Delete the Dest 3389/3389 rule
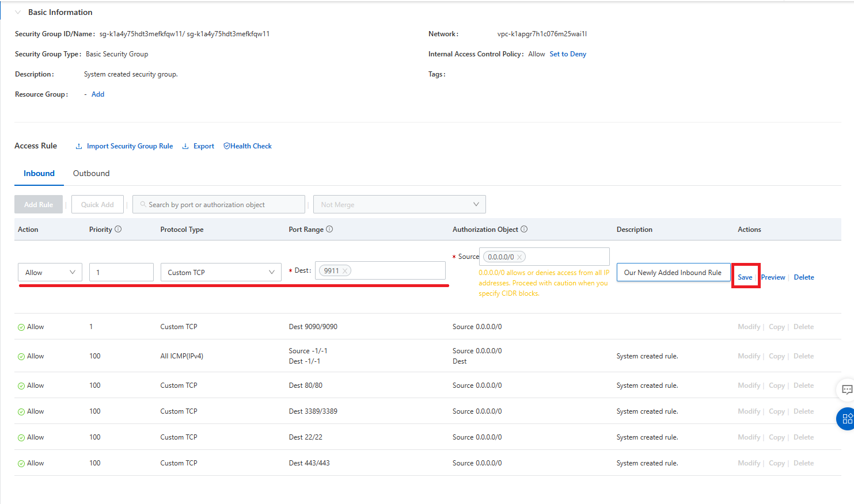Image resolution: width=854 pixels, height=504 pixels. click(804, 411)
